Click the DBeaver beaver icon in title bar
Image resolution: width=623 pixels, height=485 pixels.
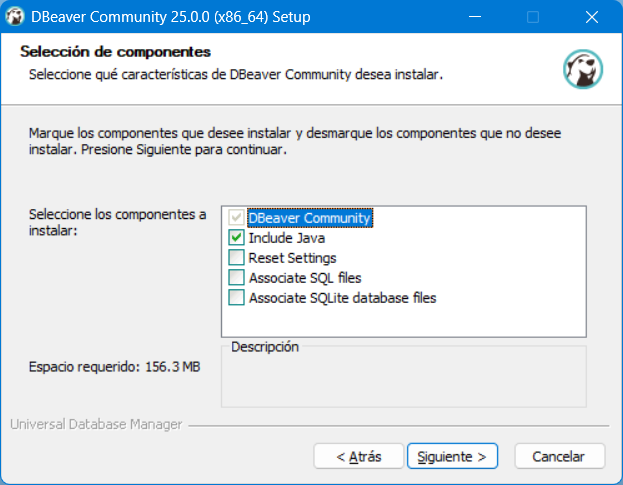point(15,17)
